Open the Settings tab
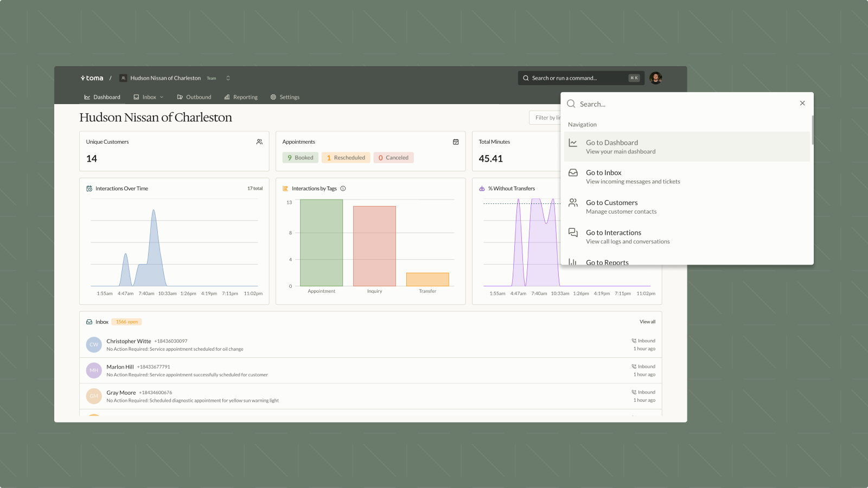The width and height of the screenshot is (868, 488). point(285,97)
